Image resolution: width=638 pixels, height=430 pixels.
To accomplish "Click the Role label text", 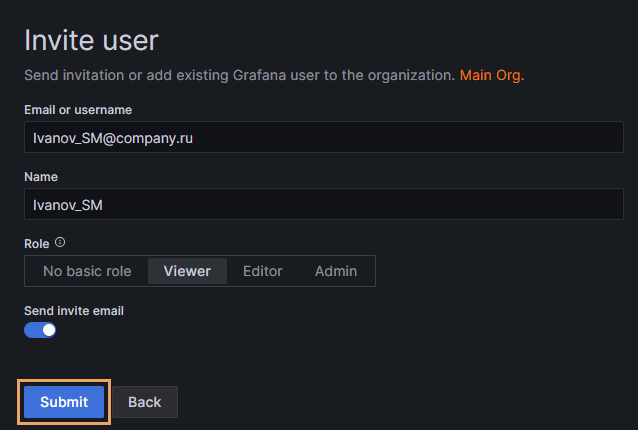I will (37, 243).
